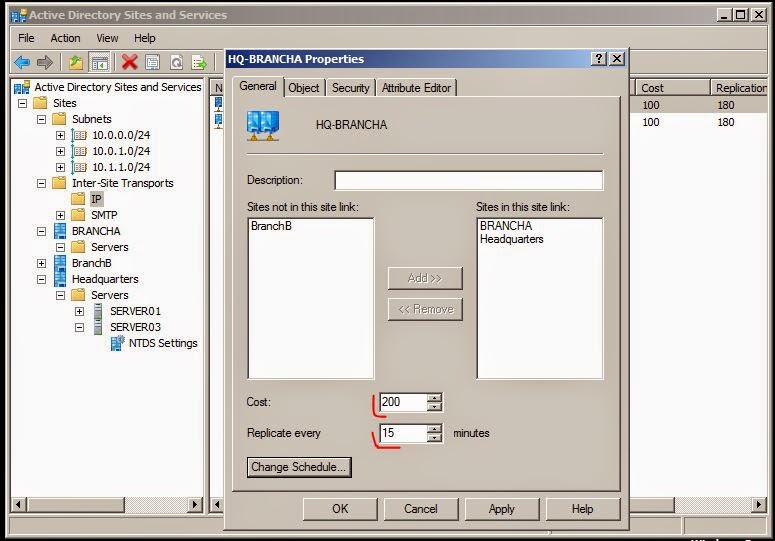Screen dimensions: 775x541
Task: Select the Sites folder in tree
Action: click(65, 103)
